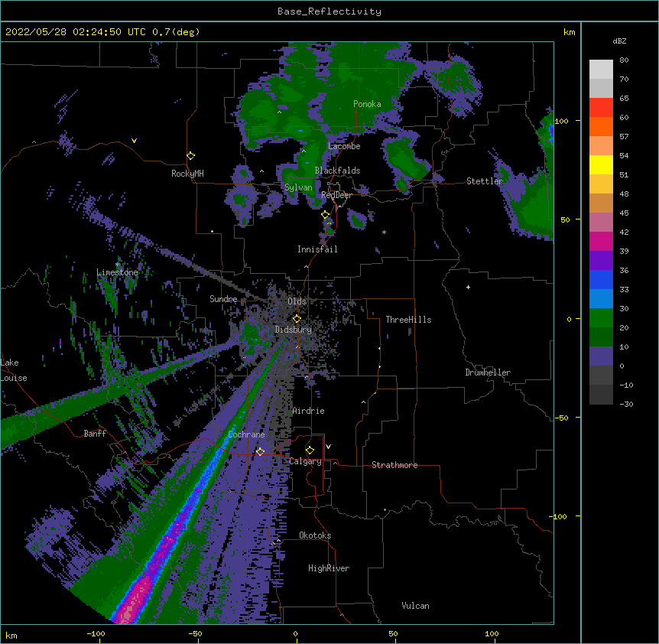Click the km unit label at top right
The height and width of the screenshot is (644, 659).
click(x=569, y=32)
